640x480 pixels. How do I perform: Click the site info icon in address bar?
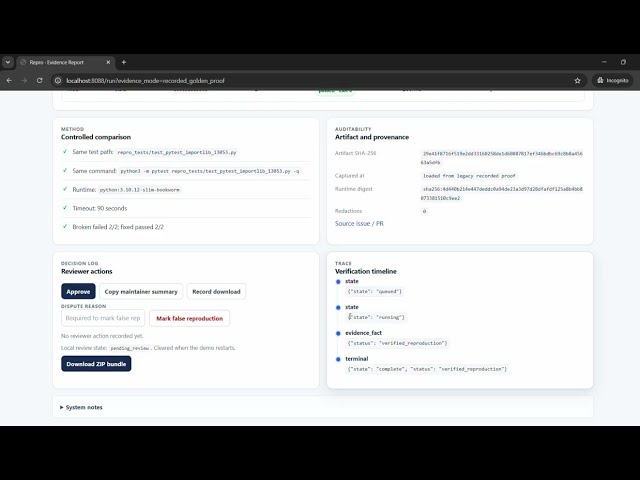coord(58,80)
